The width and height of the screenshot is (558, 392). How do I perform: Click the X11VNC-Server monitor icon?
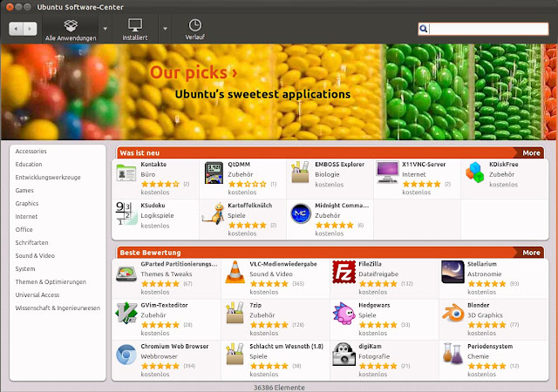coord(387,172)
